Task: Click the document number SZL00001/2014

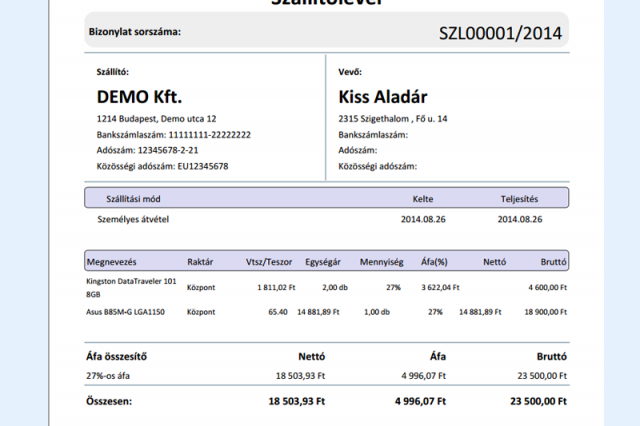Action: click(x=500, y=32)
